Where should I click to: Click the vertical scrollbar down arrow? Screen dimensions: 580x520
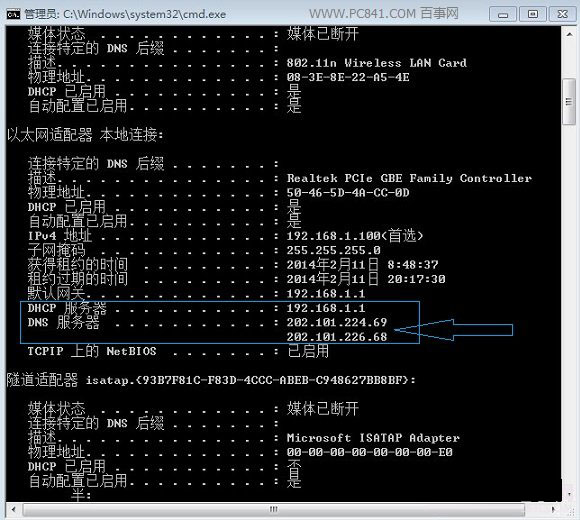pyautogui.click(x=569, y=494)
